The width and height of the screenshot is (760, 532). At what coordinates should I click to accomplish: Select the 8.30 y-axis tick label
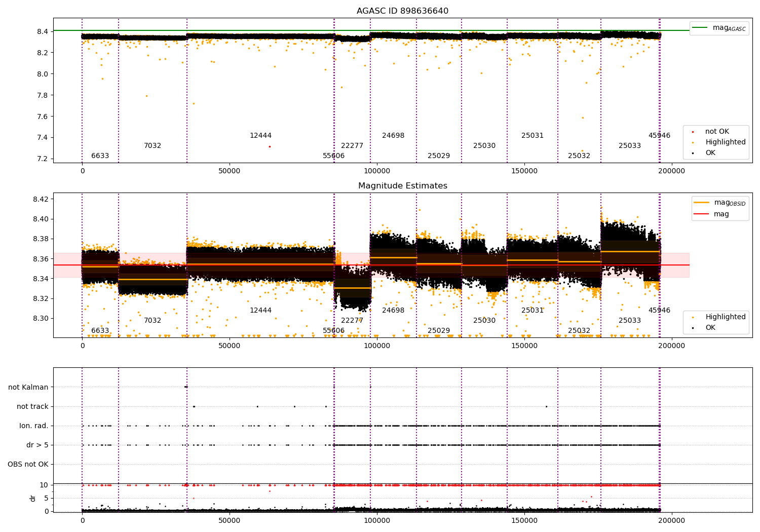41,319
